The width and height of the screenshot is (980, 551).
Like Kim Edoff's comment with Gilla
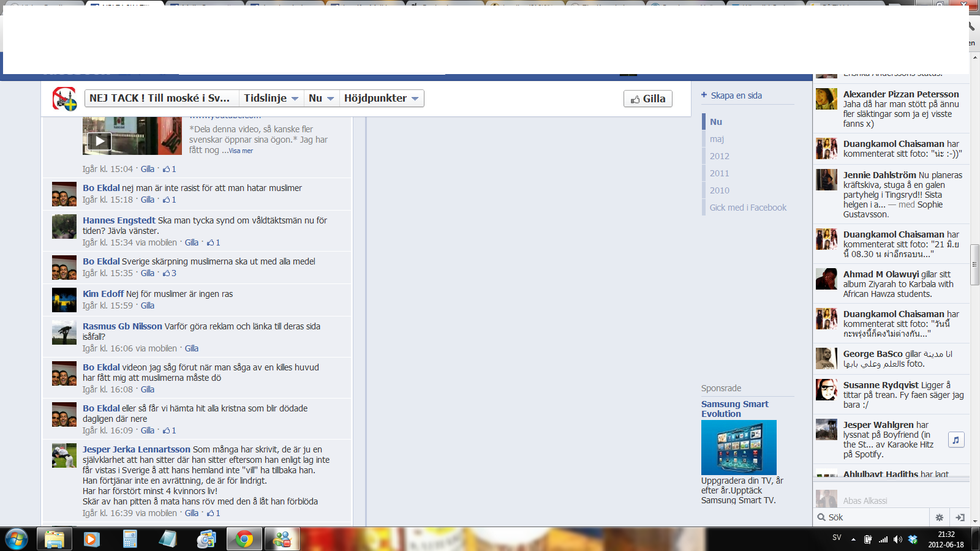tap(148, 305)
